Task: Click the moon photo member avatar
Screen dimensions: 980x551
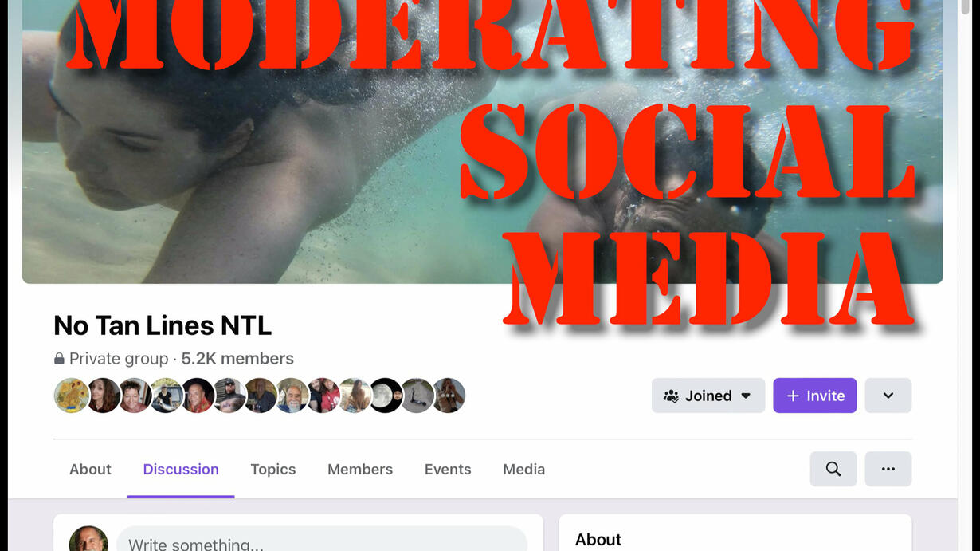Action: point(386,396)
